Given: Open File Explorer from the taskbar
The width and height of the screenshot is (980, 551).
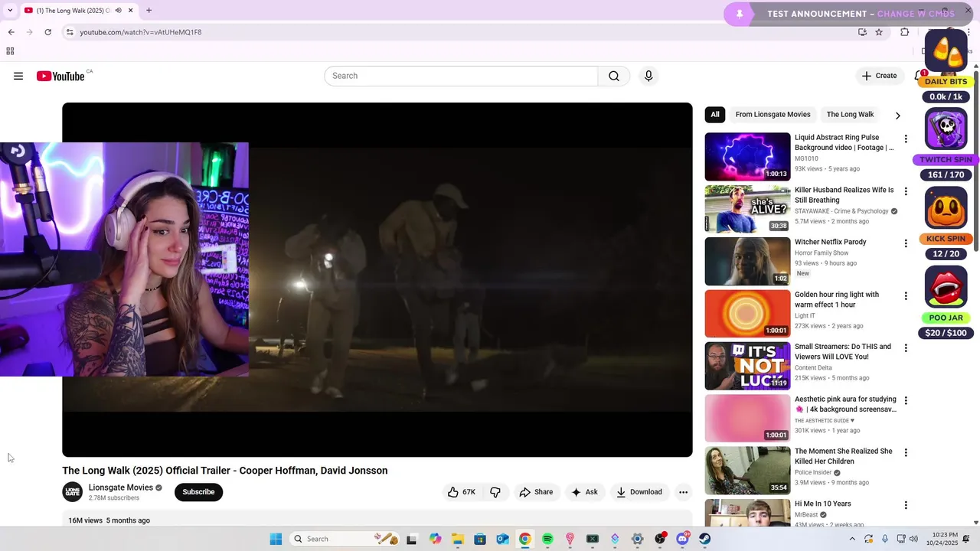Looking at the screenshot, I should [458, 539].
